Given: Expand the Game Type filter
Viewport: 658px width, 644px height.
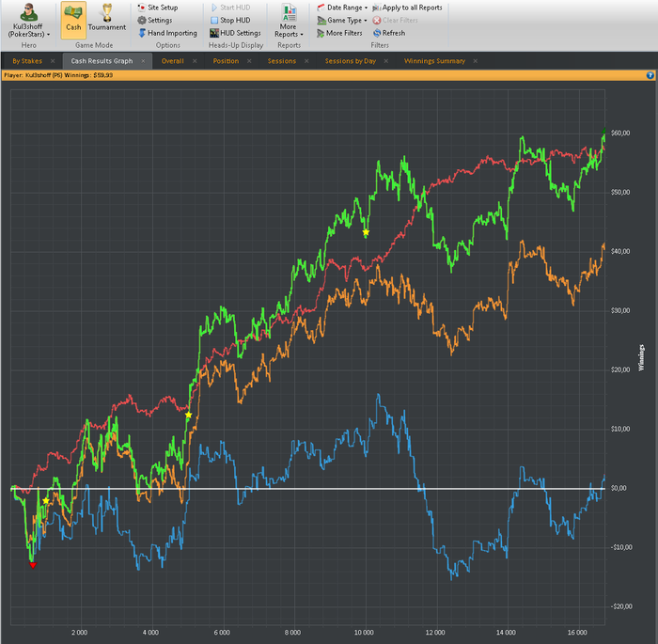Looking at the screenshot, I should tap(342, 20).
